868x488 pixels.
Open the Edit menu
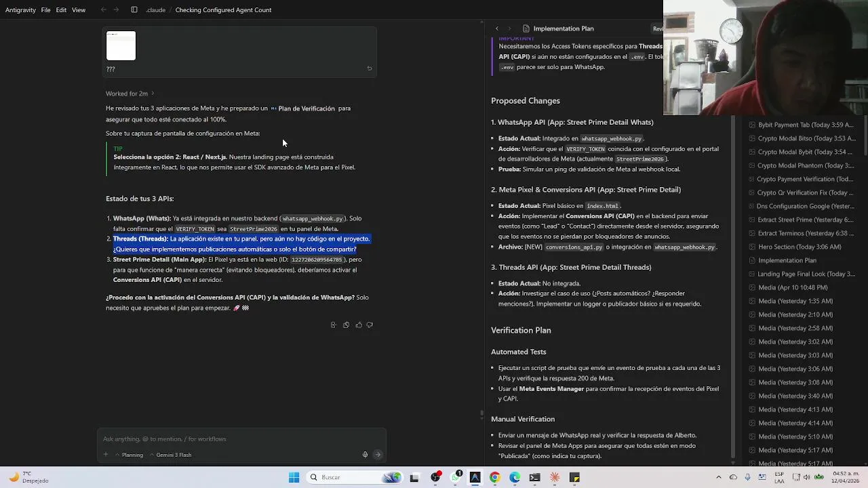tap(61, 9)
